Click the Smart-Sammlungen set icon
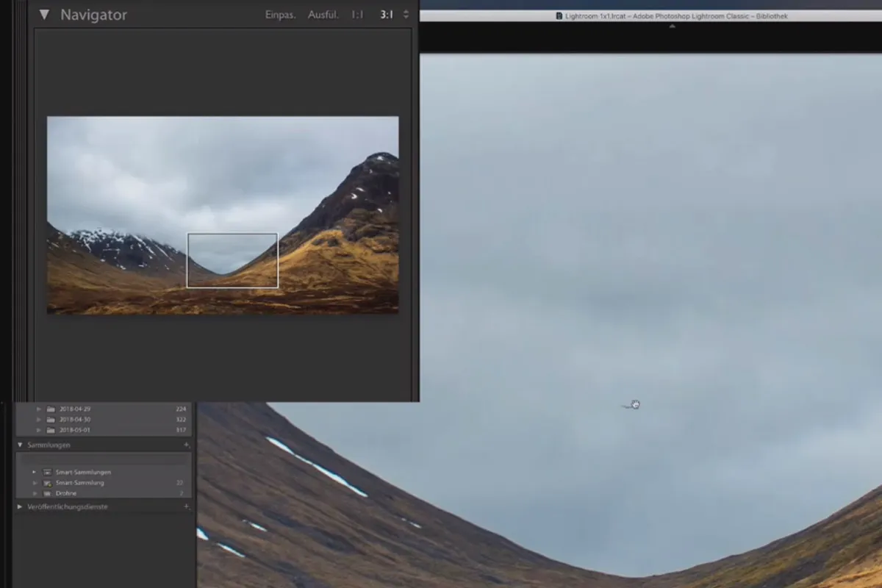 [x=47, y=472]
